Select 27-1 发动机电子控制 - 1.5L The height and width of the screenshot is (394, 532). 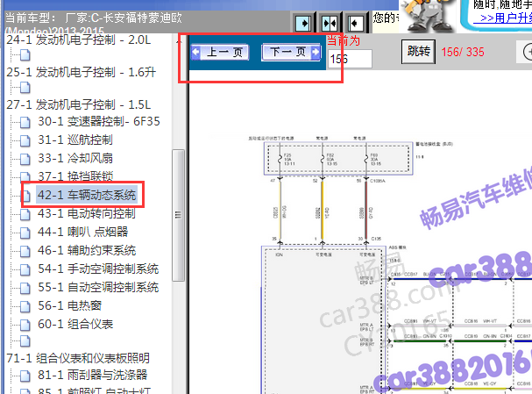click(78, 104)
